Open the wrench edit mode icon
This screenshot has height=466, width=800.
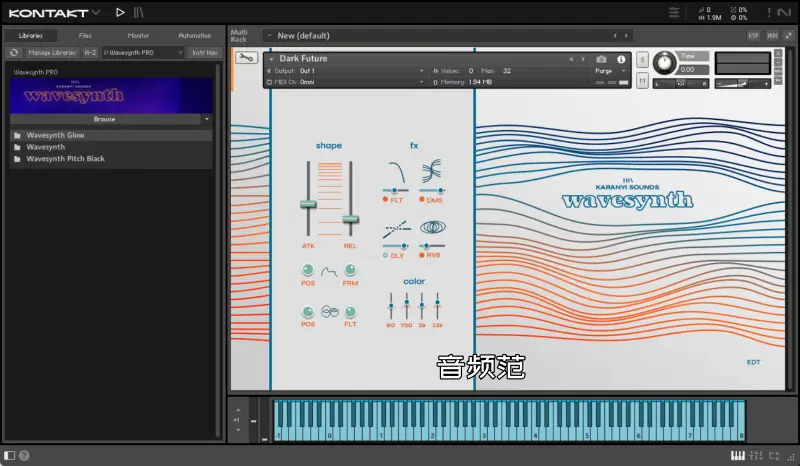(246, 58)
